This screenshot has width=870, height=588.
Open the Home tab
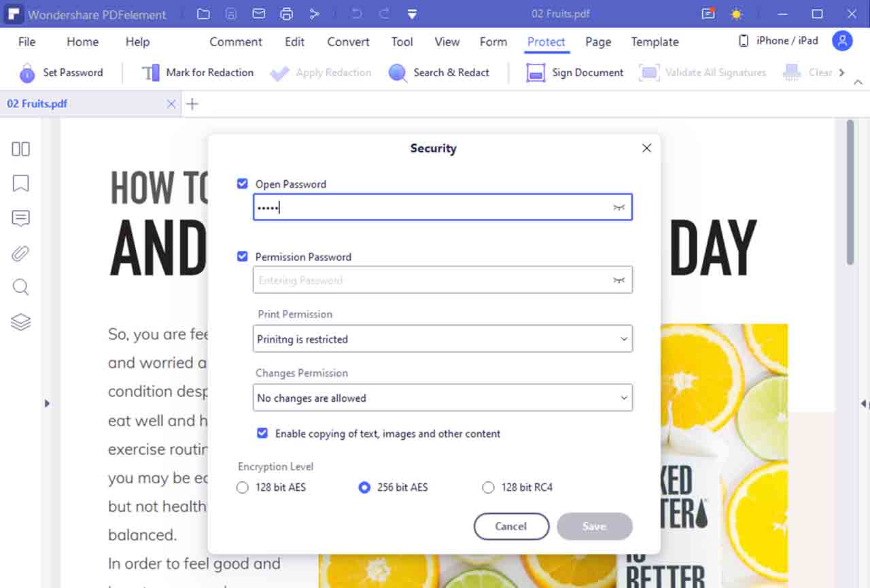click(x=83, y=41)
